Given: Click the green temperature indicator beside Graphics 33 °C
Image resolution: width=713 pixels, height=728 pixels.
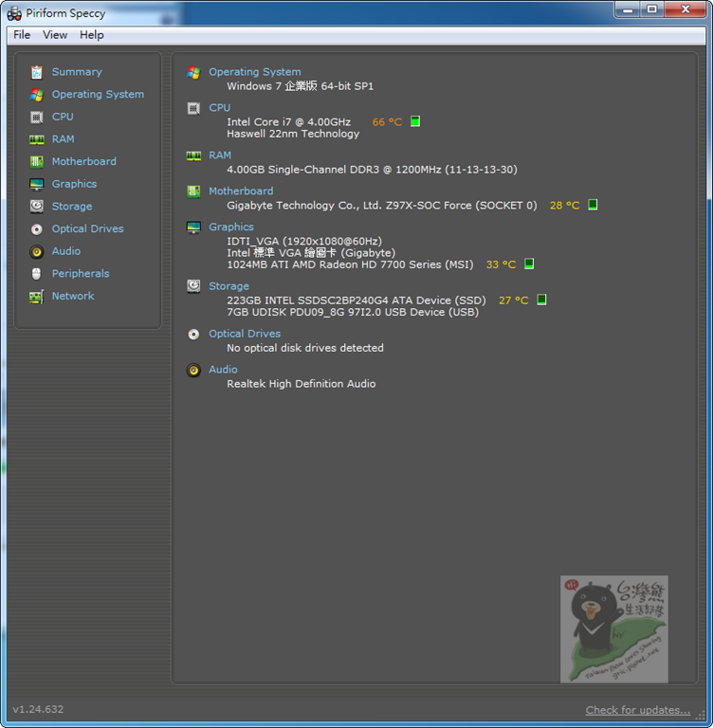Looking at the screenshot, I should click(529, 264).
